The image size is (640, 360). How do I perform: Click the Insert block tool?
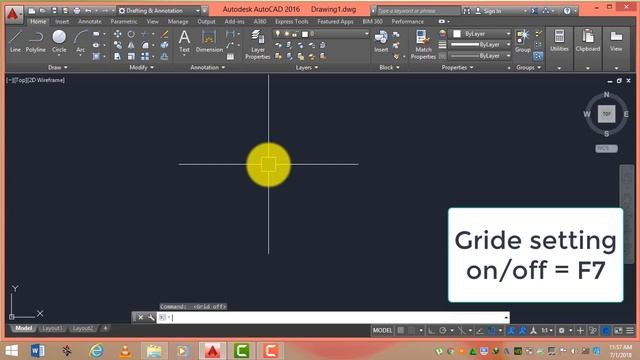tap(381, 41)
